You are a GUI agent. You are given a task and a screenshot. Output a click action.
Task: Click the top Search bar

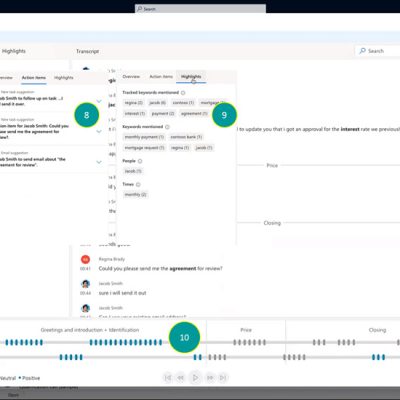(200, 9)
